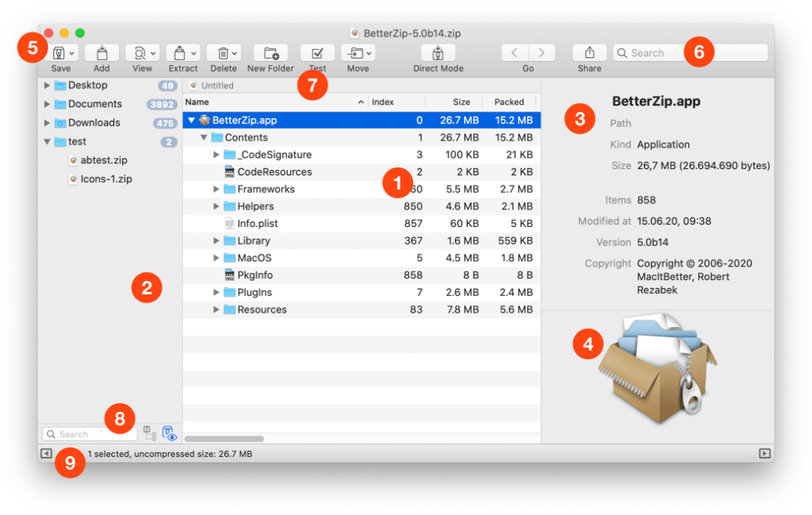812x515 pixels.
Task: Test the archive using the Test icon
Action: [317, 51]
